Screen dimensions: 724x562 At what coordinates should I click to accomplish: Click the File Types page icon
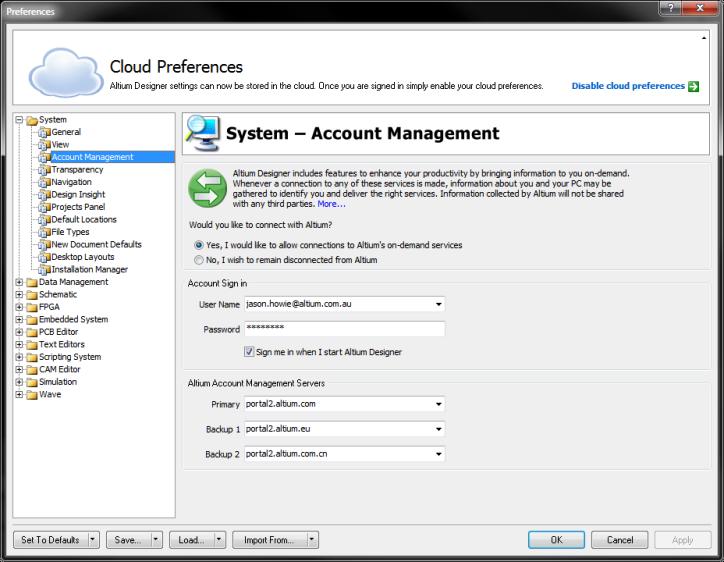click(x=44, y=232)
